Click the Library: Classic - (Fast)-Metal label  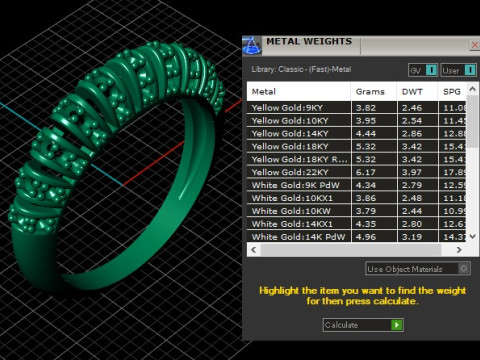[x=301, y=69]
